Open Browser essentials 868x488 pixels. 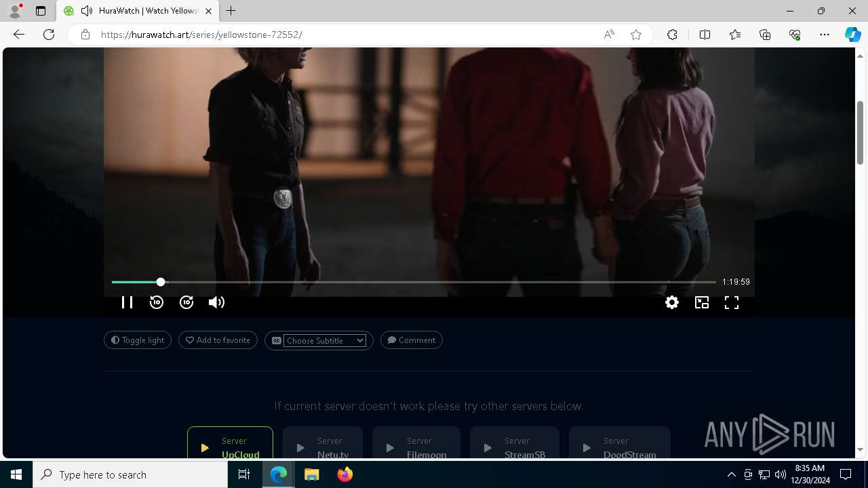pos(795,35)
